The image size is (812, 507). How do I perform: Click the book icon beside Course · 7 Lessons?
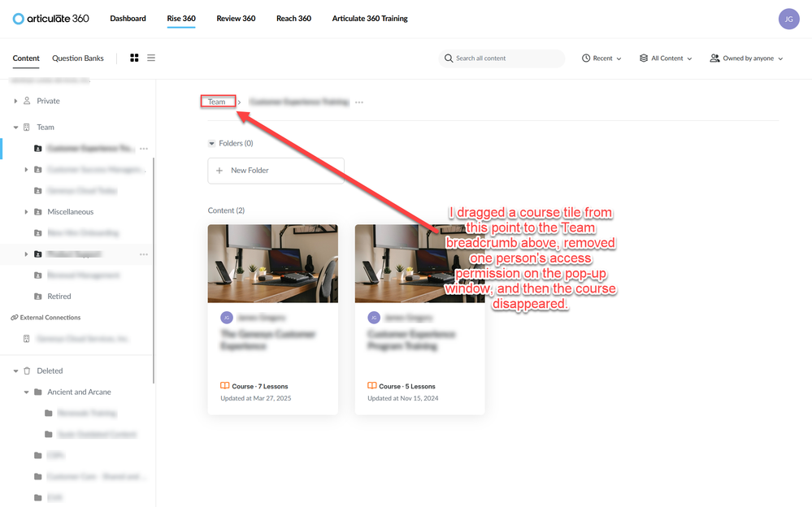(225, 386)
